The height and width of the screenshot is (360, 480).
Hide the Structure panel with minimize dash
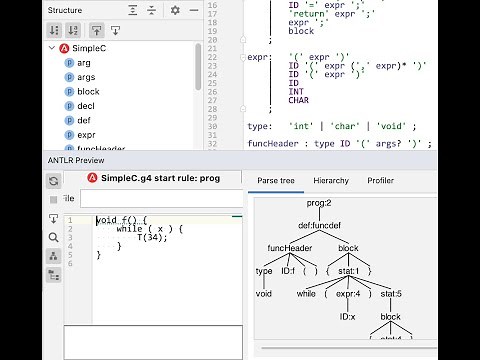click(x=194, y=10)
